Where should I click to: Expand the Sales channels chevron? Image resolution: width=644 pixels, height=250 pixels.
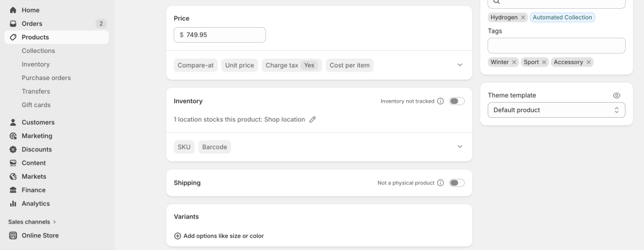click(x=55, y=222)
